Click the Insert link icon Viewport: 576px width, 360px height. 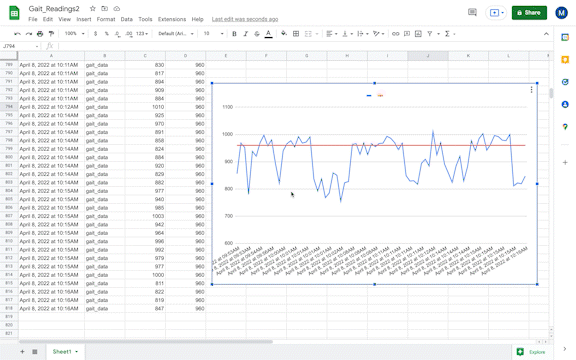pyautogui.click(x=395, y=34)
